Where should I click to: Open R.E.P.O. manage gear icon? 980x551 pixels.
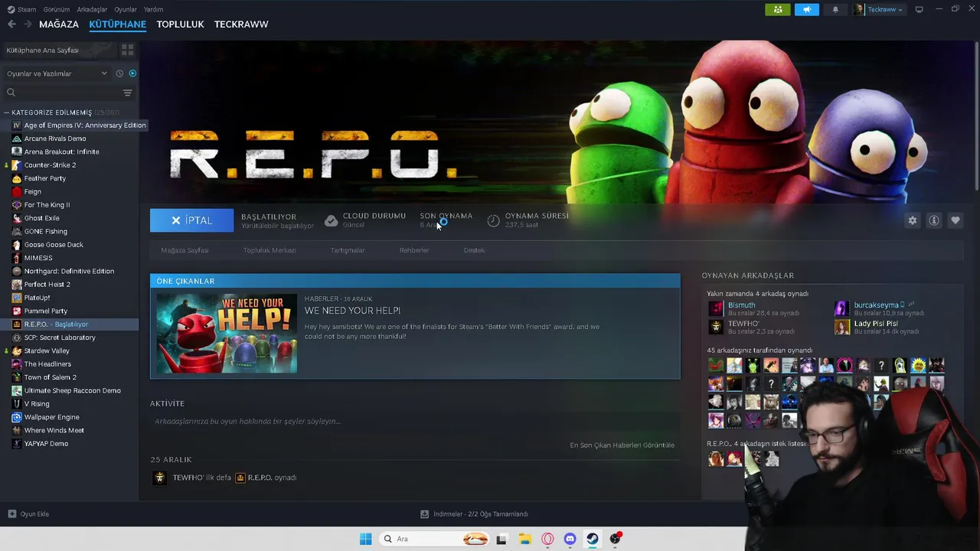click(x=912, y=220)
